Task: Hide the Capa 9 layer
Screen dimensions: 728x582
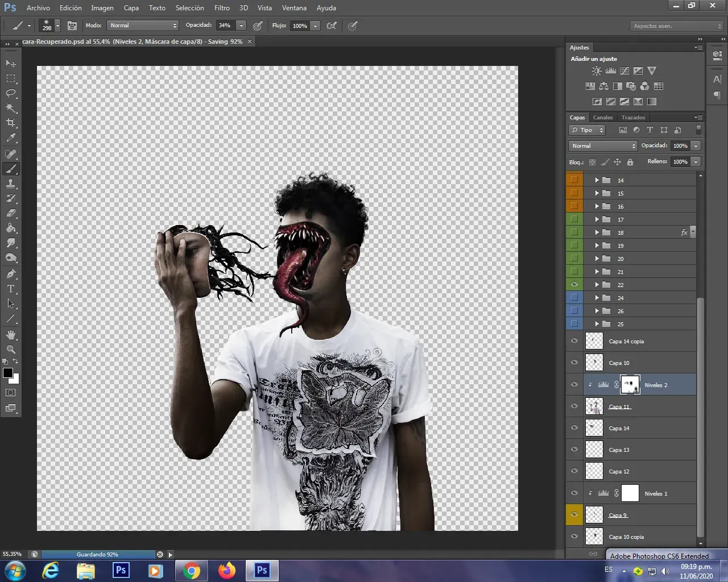Action: (574, 515)
